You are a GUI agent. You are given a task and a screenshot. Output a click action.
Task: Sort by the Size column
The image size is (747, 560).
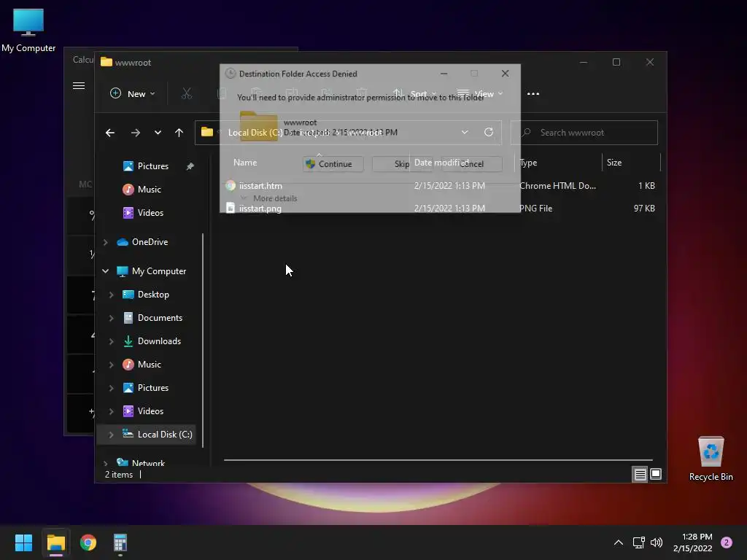point(614,163)
